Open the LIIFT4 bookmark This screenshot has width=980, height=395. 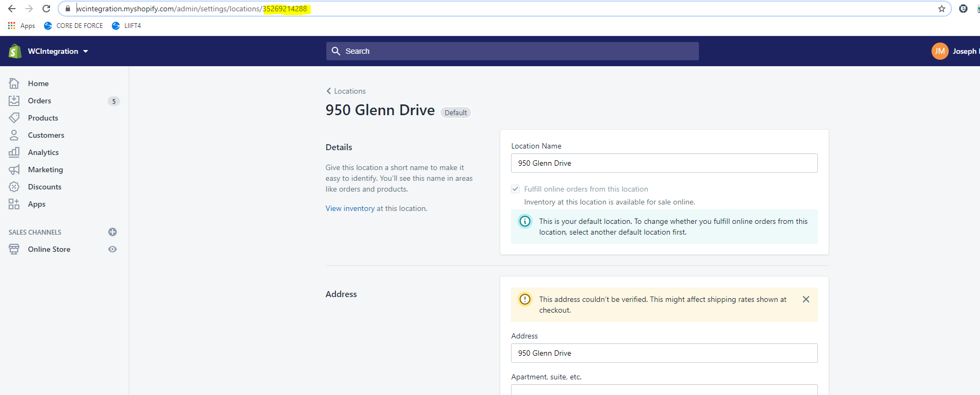[x=127, y=26]
